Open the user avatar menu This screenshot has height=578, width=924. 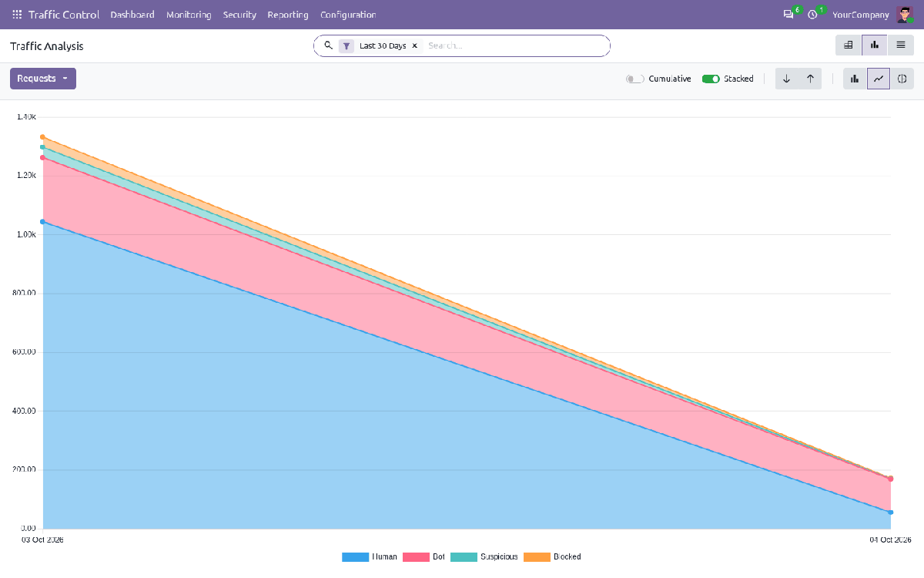click(904, 15)
